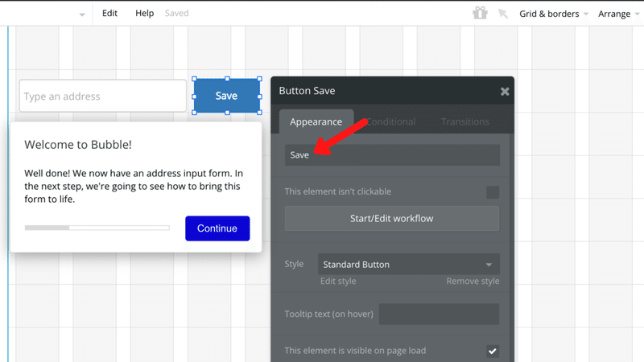Viewport: 644px width, 362px height.
Task: Click the page selector dropdown arrow
Action: [82, 14]
